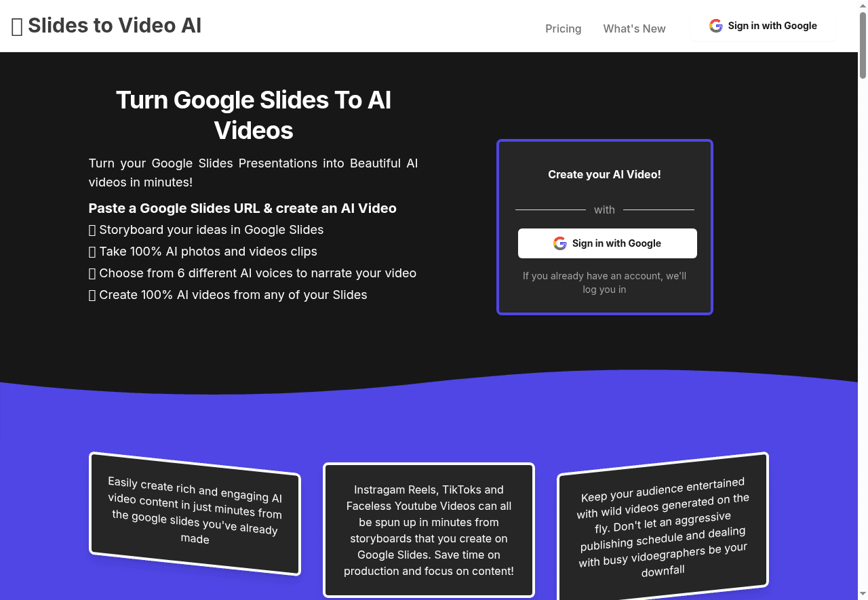This screenshot has width=868, height=600.
Task: Click the storyboard bullet icon
Action: click(92, 230)
